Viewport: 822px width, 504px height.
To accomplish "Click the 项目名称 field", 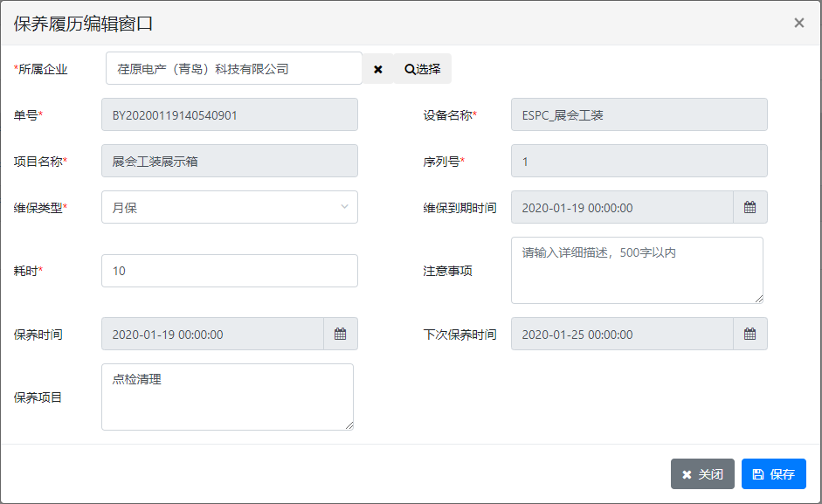I will 230,161.
